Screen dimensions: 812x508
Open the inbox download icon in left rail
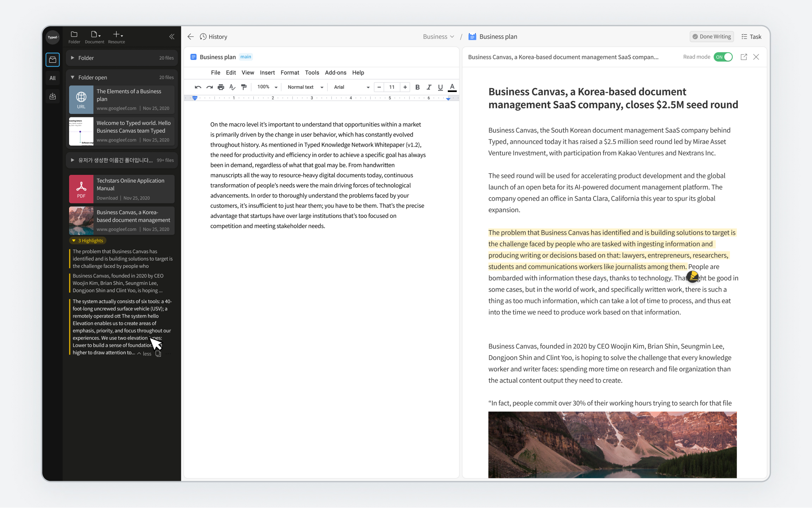pos(53,96)
